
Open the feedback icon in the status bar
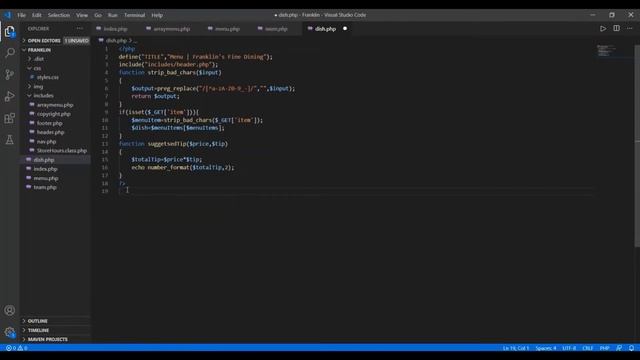click(619, 348)
